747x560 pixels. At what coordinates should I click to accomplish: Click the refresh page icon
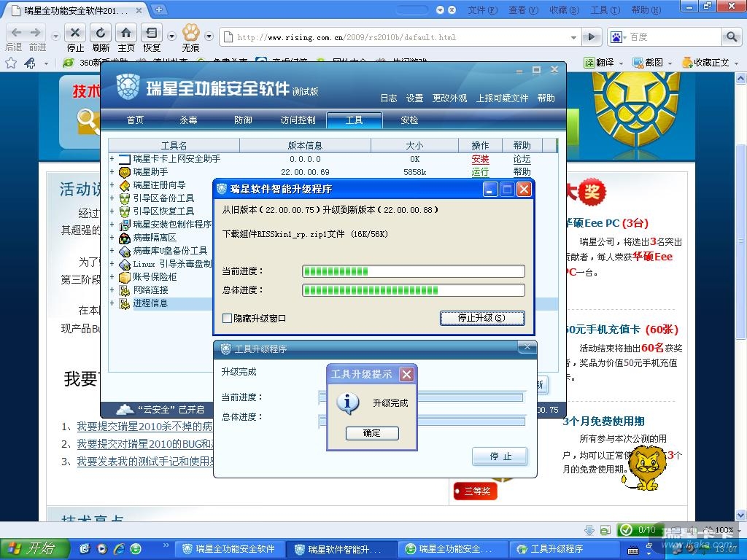pyautogui.click(x=101, y=32)
